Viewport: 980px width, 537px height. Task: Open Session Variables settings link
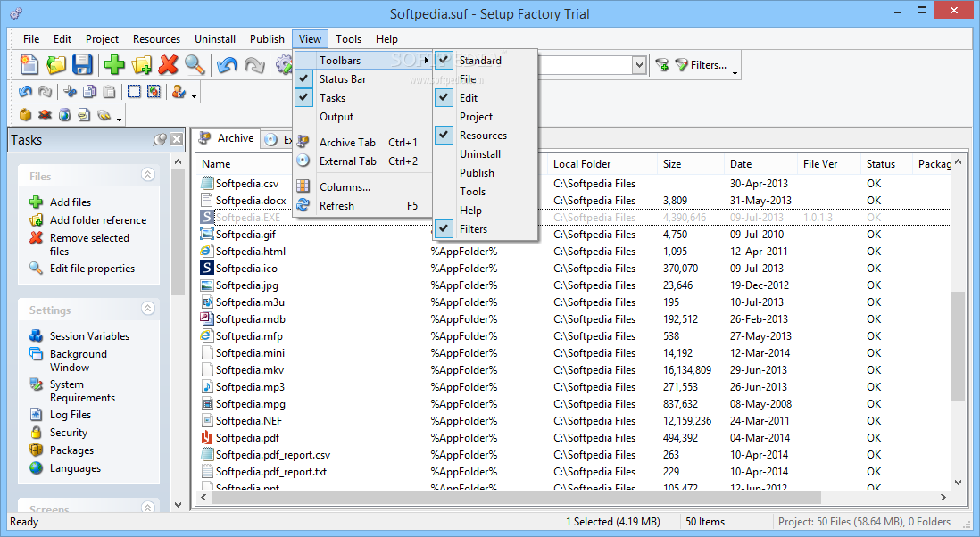[89, 336]
